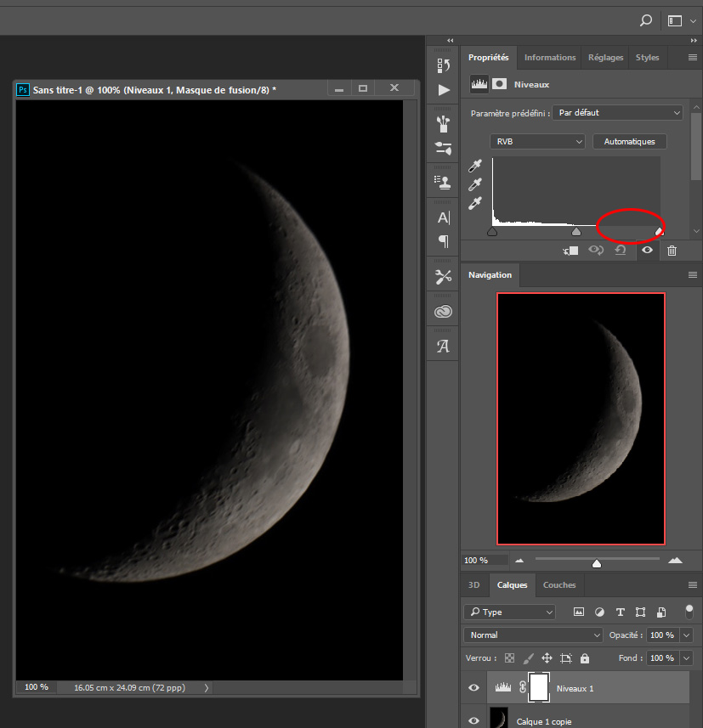Open the Fond slider dropdown arrow
The width and height of the screenshot is (703, 728).
tap(686, 657)
